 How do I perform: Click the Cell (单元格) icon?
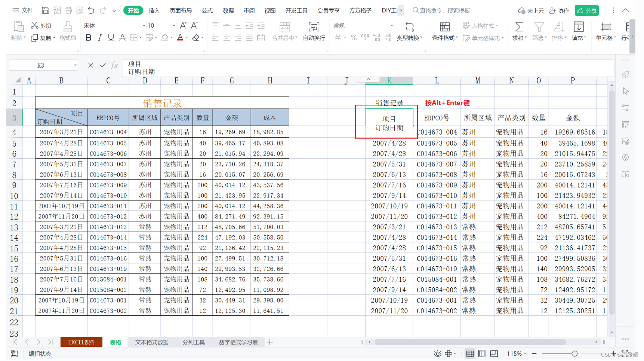tap(606, 27)
